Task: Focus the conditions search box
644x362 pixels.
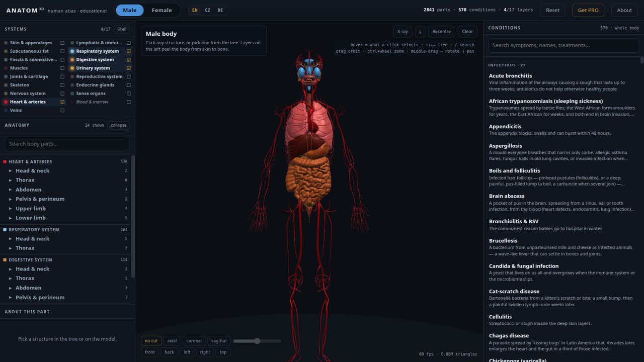Action: point(563,45)
